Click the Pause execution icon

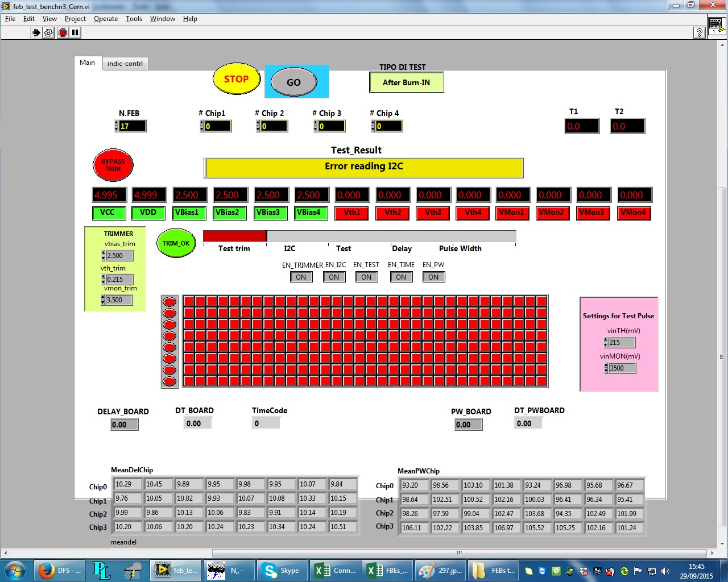[75, 33]
